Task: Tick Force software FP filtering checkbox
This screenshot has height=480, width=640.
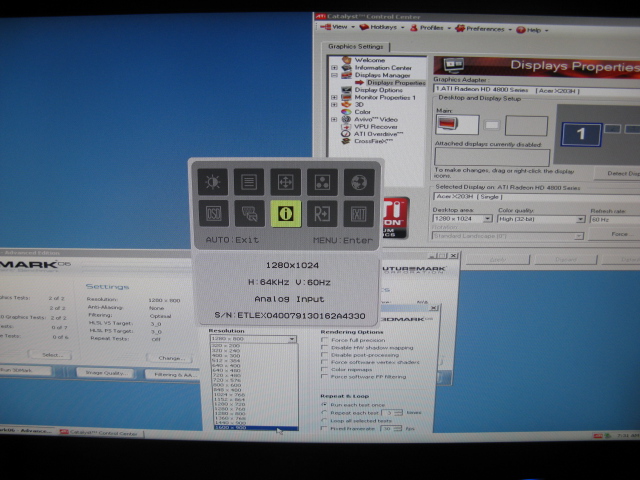Action: (324, 376)
